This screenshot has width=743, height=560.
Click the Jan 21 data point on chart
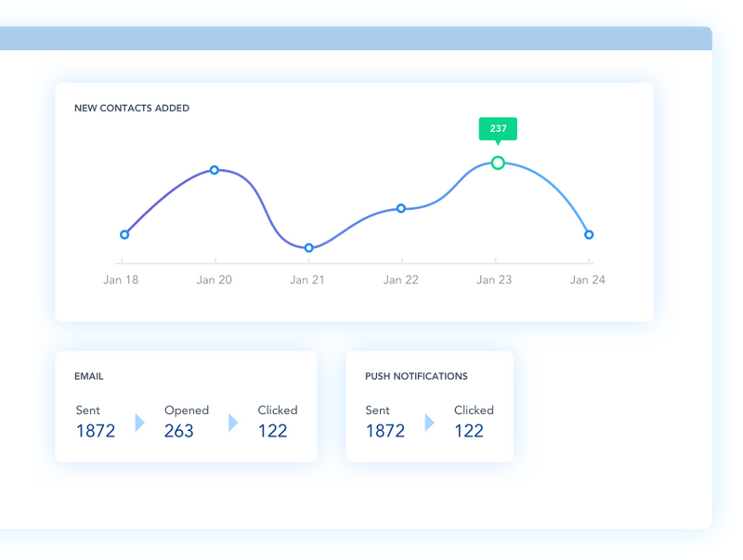pos(309,248)
